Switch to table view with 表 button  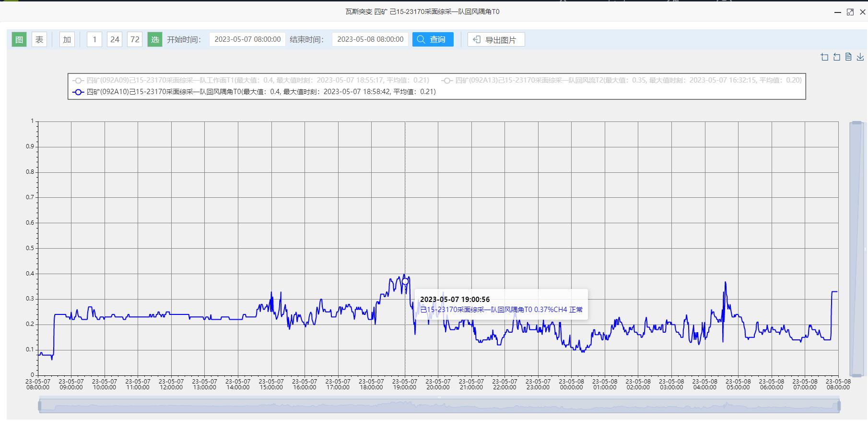39,39
